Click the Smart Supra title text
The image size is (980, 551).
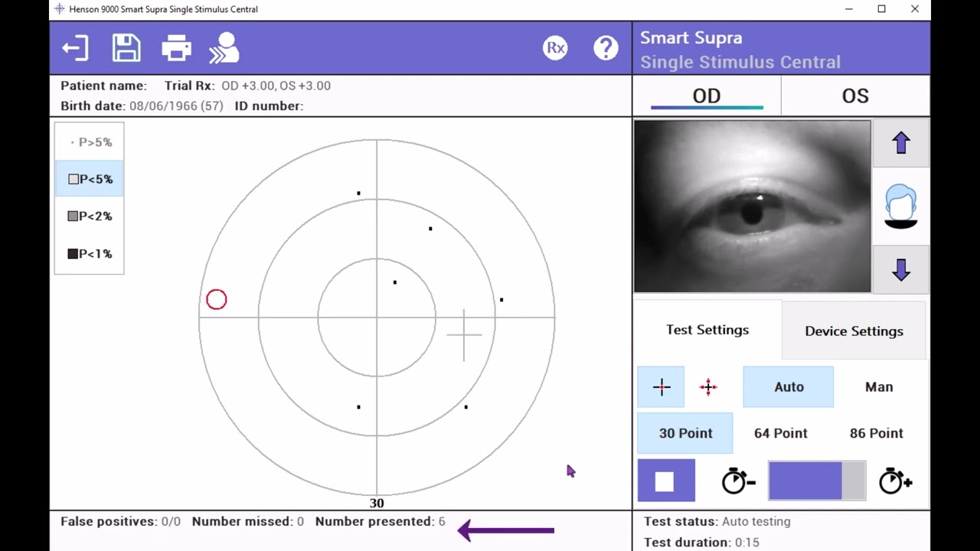(x=691, y=37)
